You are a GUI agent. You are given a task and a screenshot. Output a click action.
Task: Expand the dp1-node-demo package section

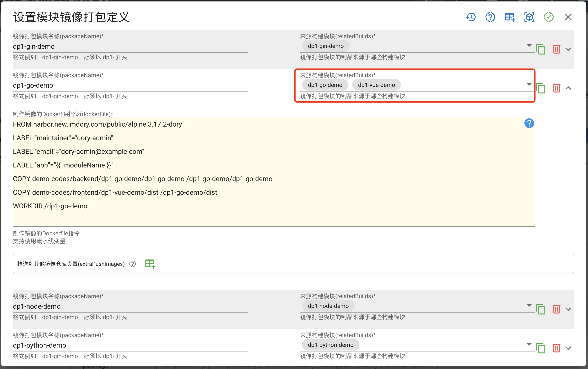[x=569, y=309]
